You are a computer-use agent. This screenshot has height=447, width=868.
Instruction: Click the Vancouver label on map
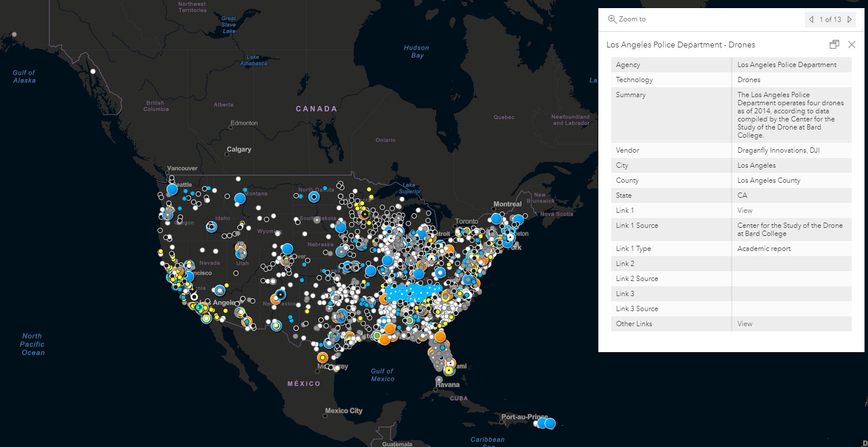[x=182, y=168]
